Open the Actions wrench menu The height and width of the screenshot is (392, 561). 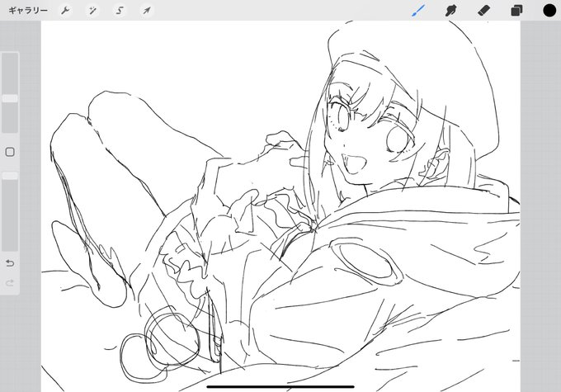(65, 11)
